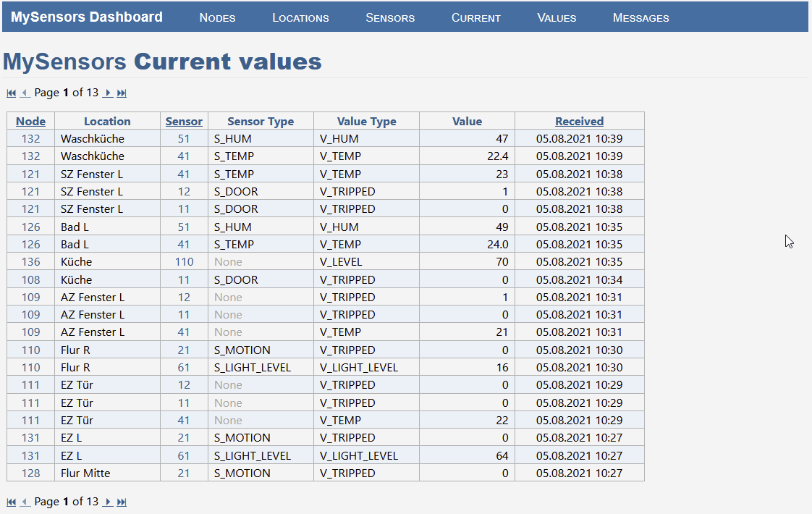Open sensor 21 in the Flur Mitte row
This screenshot has width=812, height=514.
[184, 473]
